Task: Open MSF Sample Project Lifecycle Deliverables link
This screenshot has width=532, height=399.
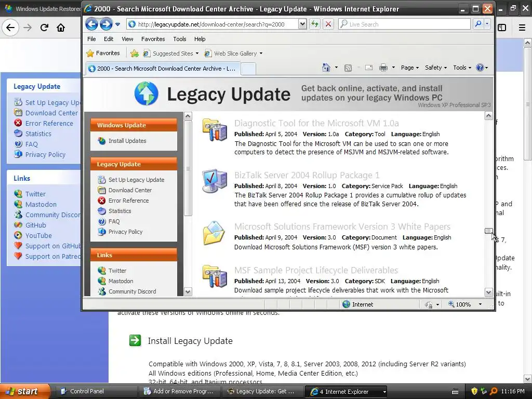Action: 316,270
